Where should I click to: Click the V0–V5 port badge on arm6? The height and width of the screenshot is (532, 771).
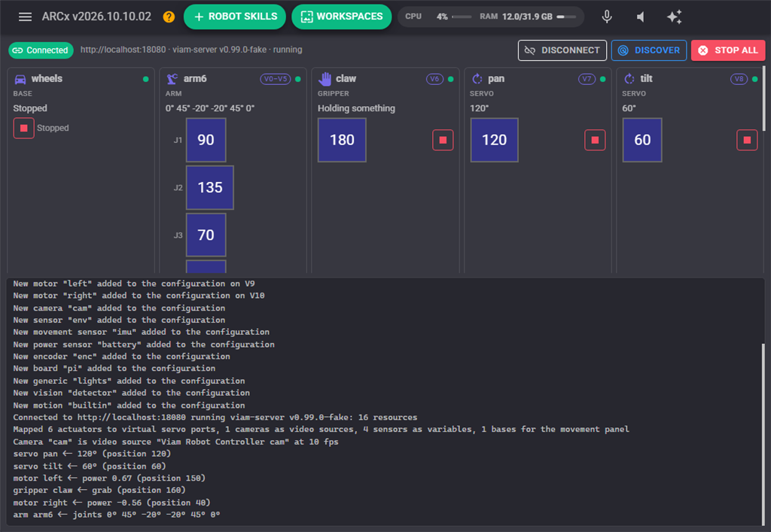click(x=276, y=79)
